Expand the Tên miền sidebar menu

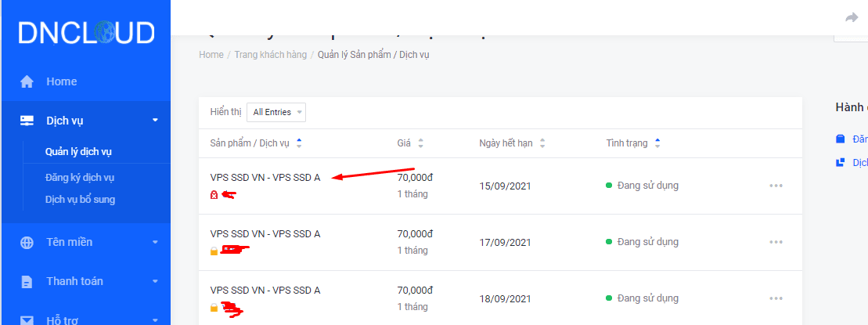(x=155, y=242)
